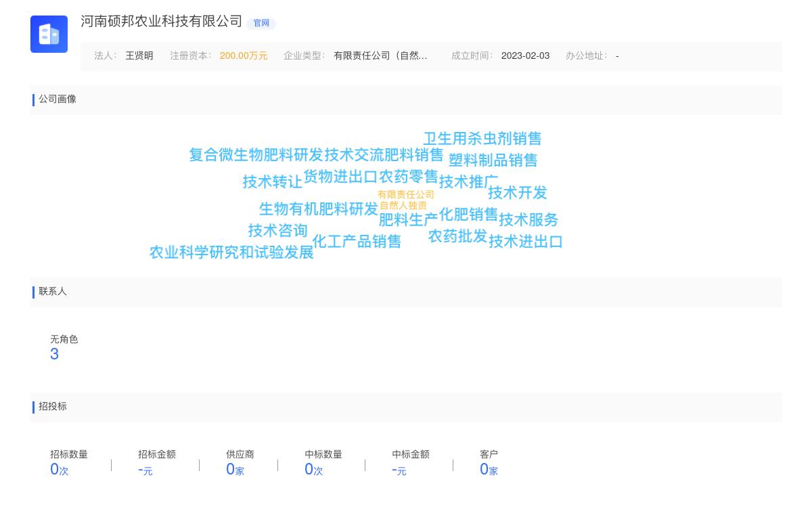Click 中标数量 value 0次

314,469
